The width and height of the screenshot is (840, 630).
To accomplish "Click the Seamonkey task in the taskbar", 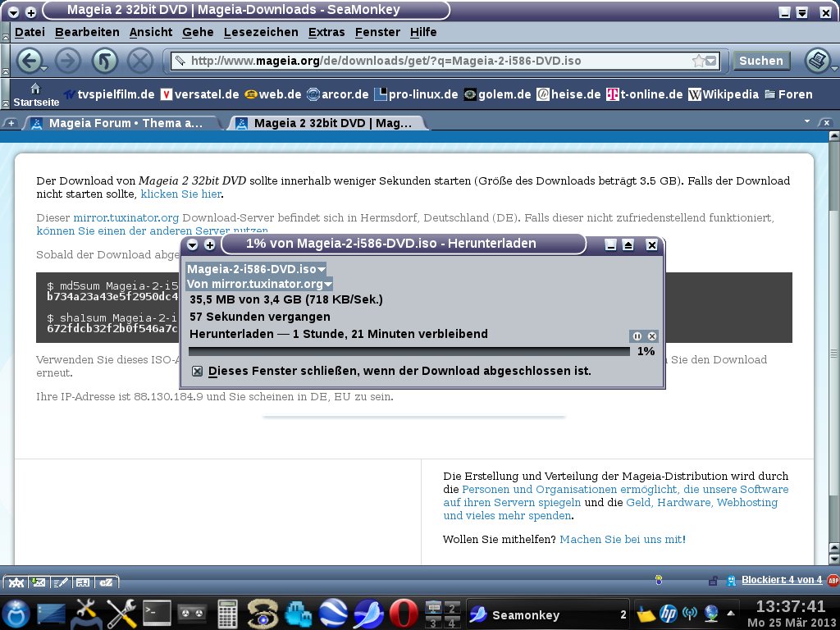I will tap(547, 615).
